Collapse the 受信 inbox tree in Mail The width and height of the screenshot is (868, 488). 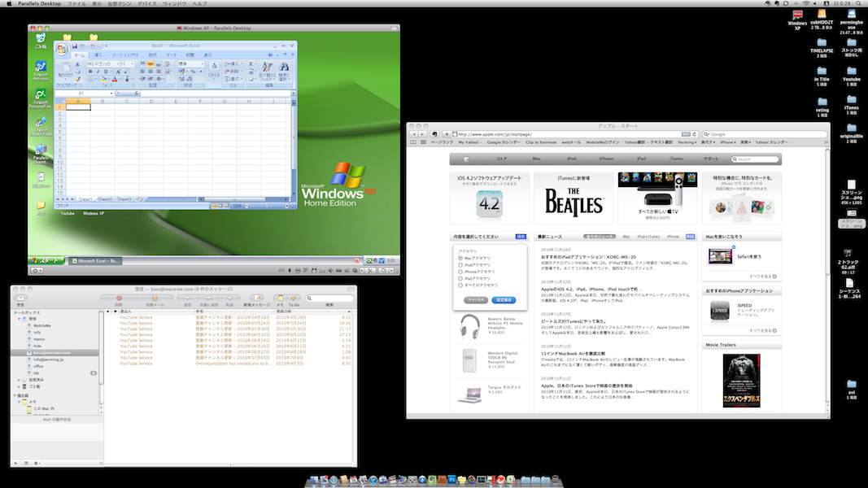click(20, 319)
